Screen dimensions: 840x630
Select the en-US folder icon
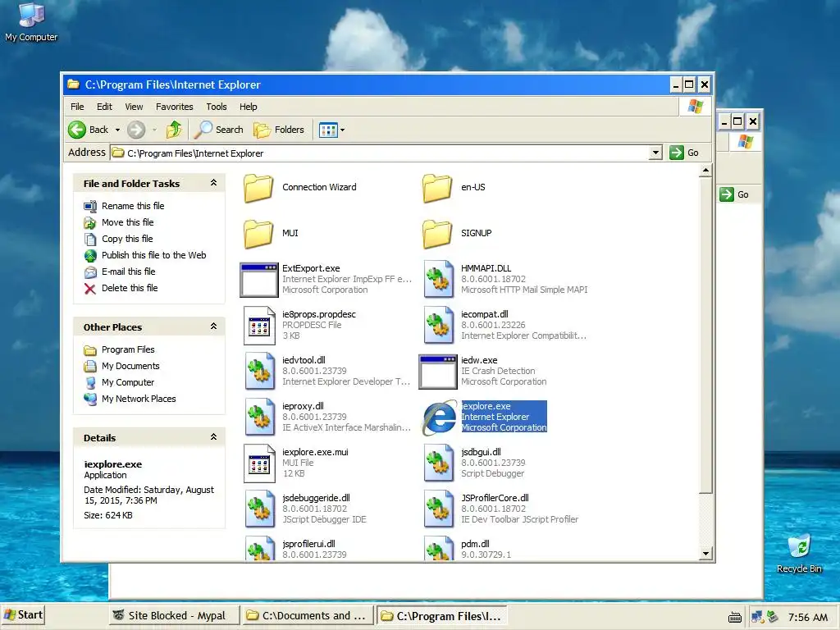pos(438,188)
